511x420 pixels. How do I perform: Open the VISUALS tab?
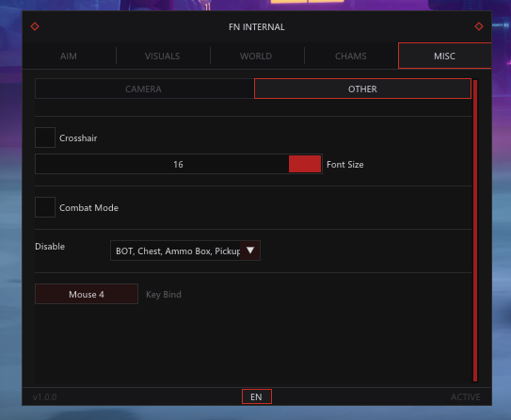coord(163,57)
